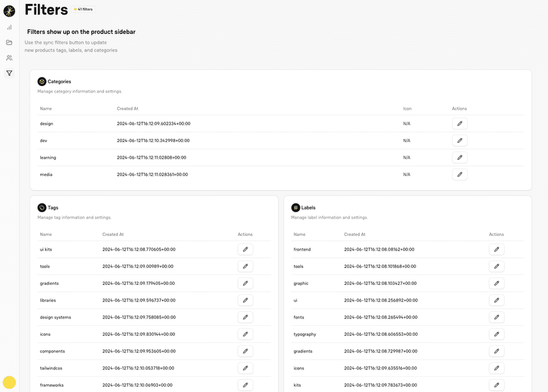Select the filter funnel sidebar icon
This screenshot has width=548, height=392.
pos(9,73)
